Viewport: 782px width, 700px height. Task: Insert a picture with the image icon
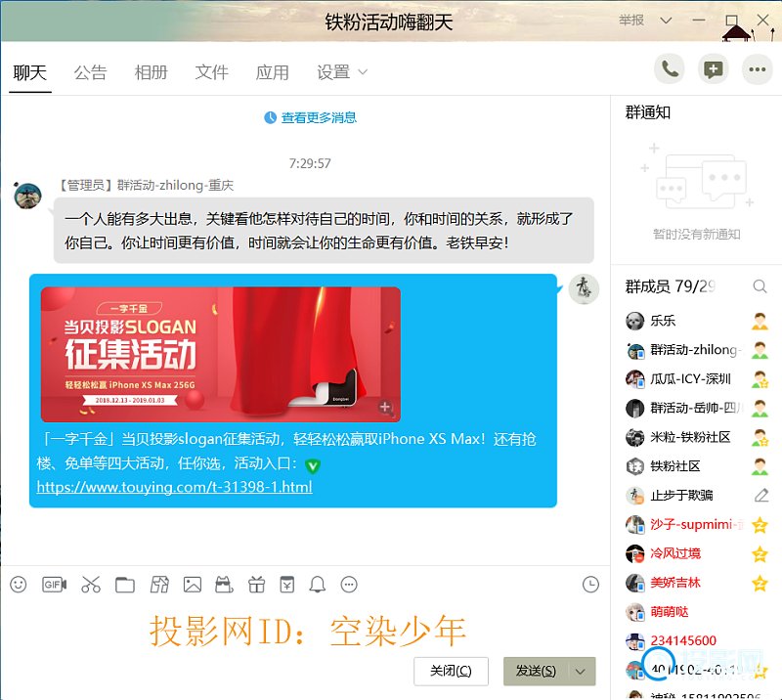192,585
